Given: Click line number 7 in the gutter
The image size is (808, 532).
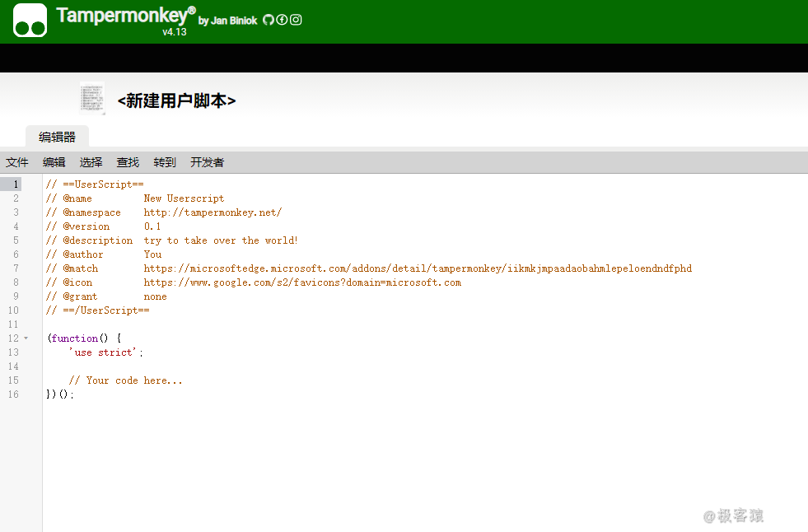Looking at the screenshot, I should click(x=16, y=268).
